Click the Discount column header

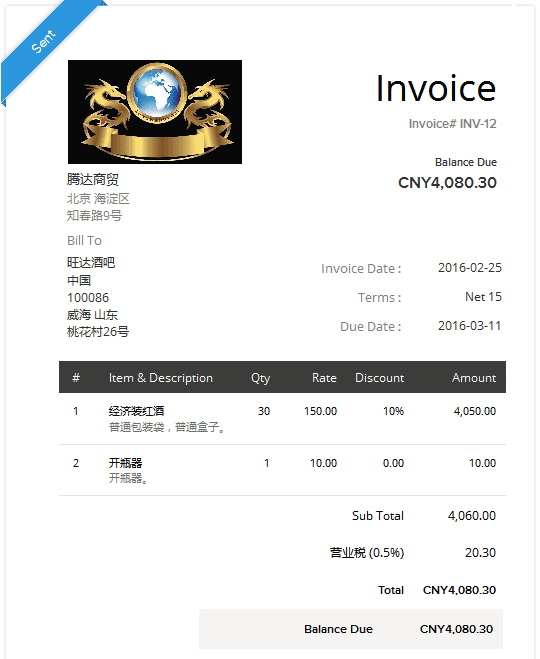point(379,378)
